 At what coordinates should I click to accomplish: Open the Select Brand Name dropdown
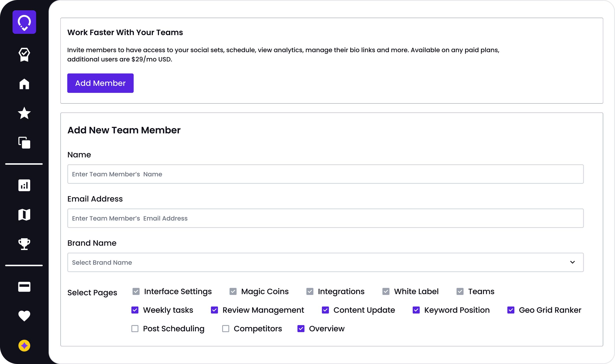326,262
